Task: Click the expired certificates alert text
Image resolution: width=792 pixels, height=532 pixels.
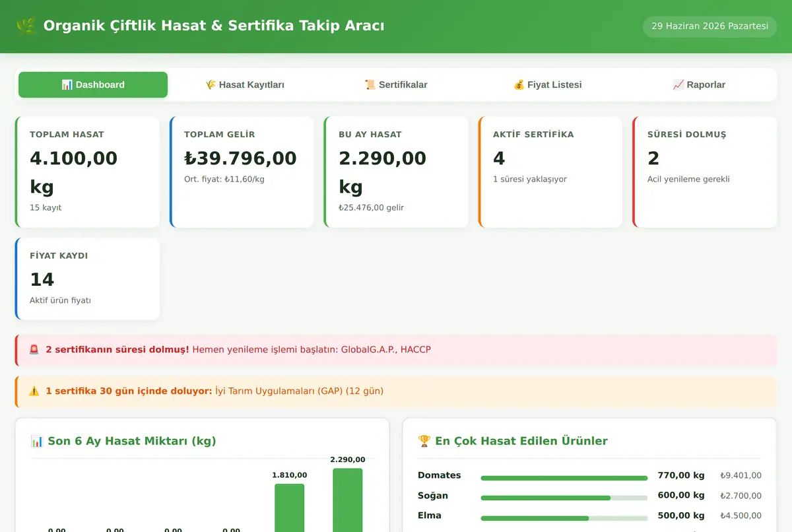Action: coord(238,350)
